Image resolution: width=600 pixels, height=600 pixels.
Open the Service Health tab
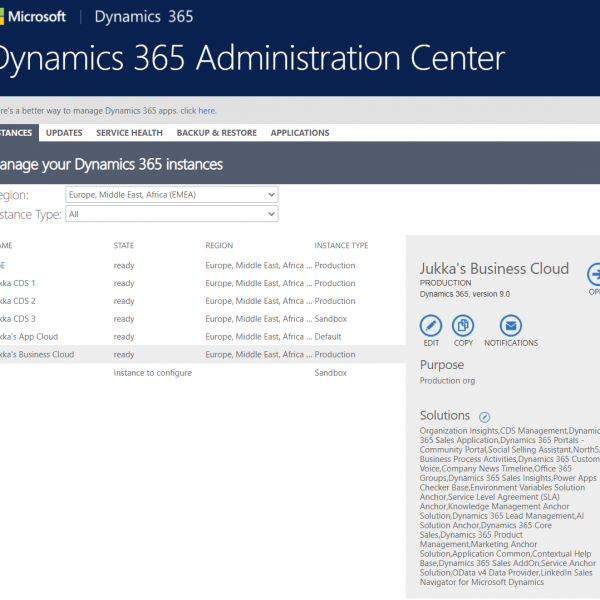coord(129,133)
